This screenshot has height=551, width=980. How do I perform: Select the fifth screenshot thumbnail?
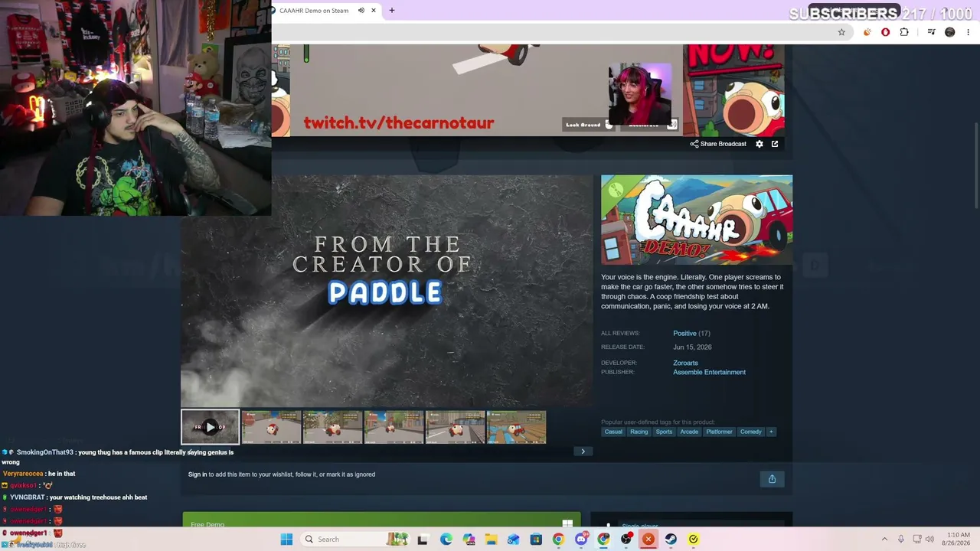tap(455, 427)
